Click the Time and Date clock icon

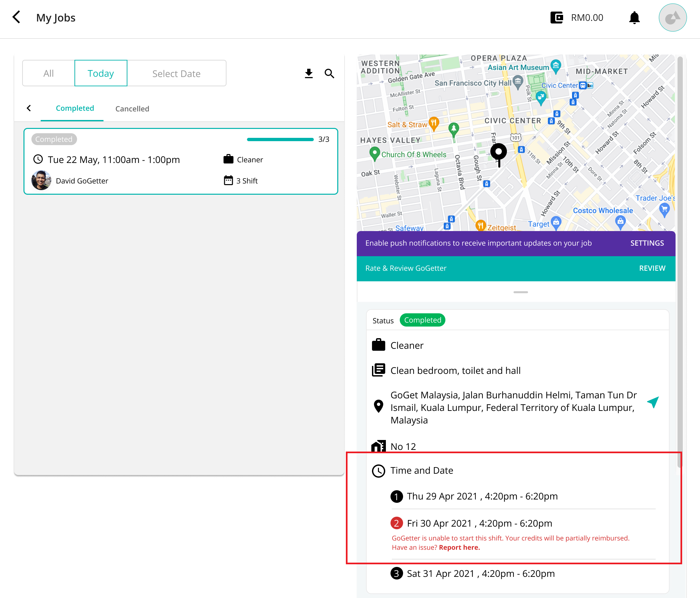click(x=378, y=471)
